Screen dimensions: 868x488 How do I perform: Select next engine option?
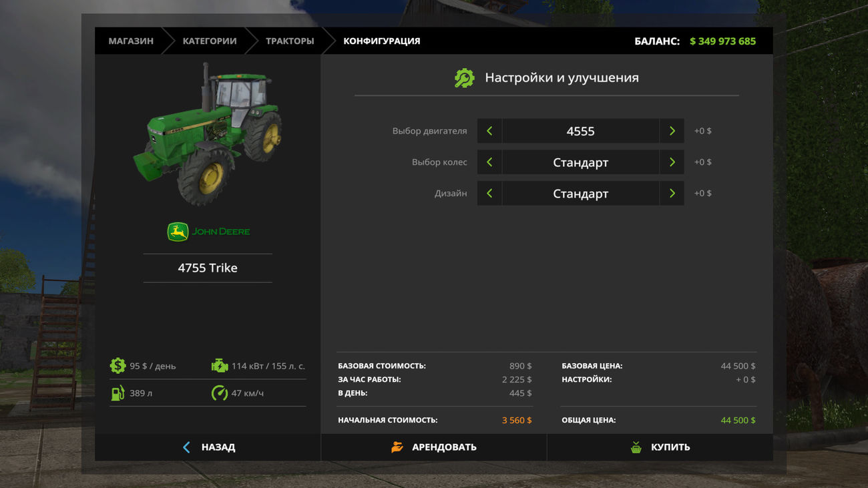pos(672,131)
